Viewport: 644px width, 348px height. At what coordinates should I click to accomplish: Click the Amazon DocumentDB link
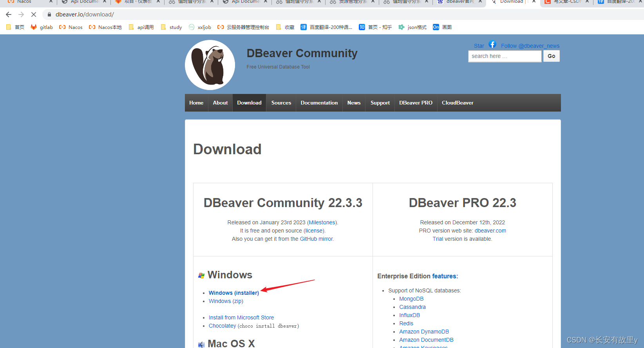click(x=426, y=340)
